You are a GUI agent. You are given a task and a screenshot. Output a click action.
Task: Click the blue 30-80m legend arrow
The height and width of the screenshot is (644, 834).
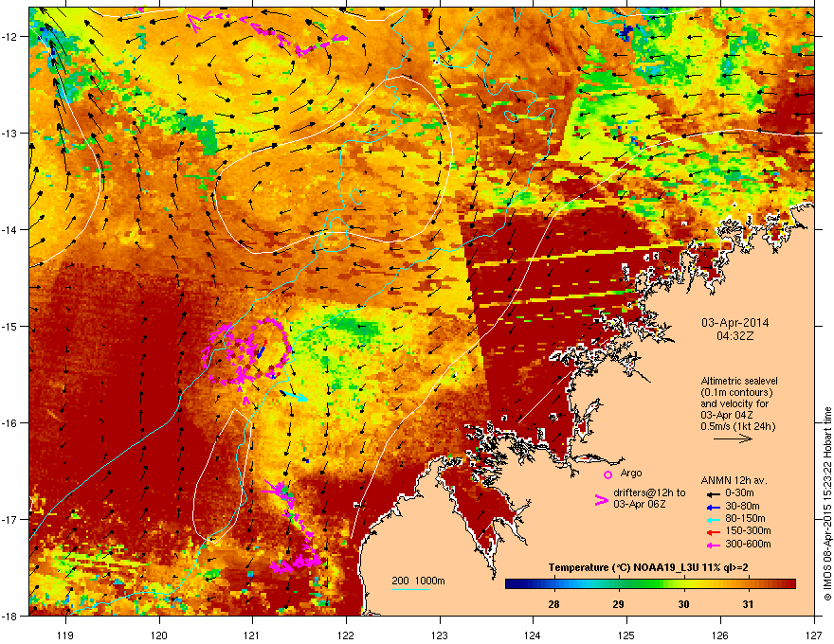click(714, 507)
